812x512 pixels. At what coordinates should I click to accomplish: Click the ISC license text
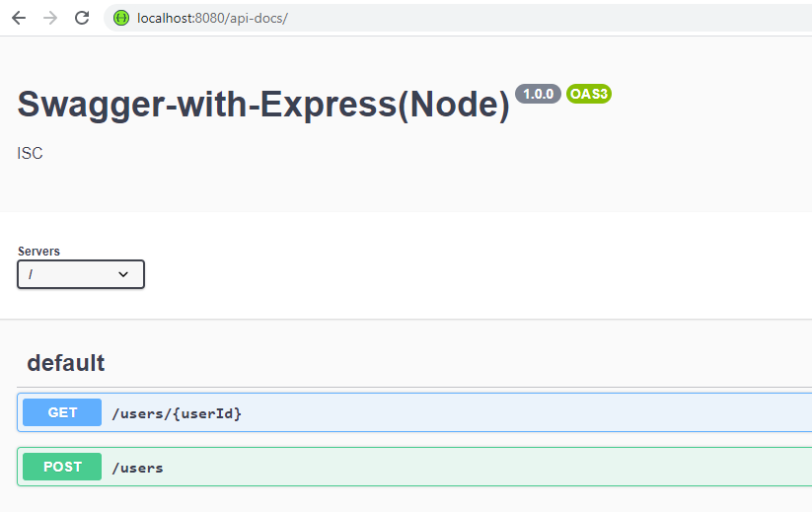[30, 153]
